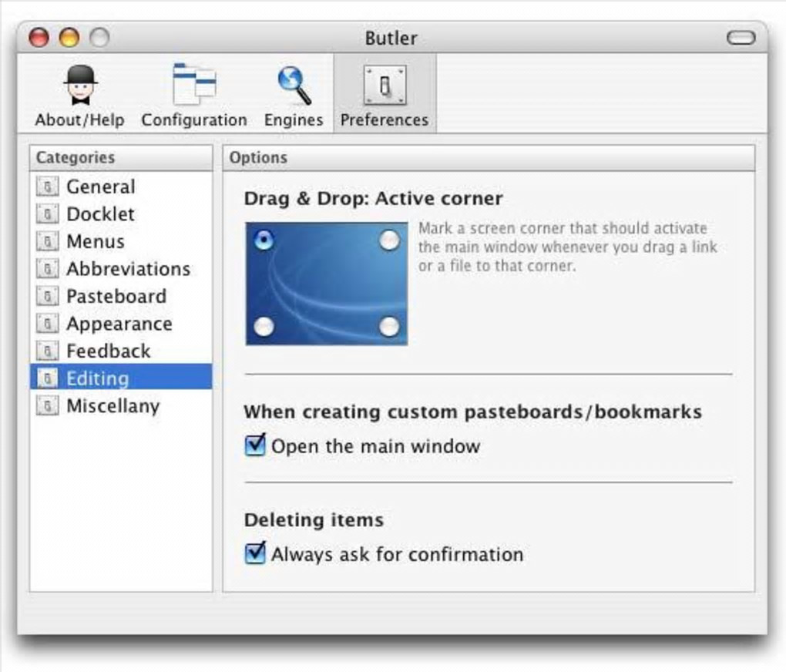
Task: Click the icon beside Appearance category
Action: 48,324
